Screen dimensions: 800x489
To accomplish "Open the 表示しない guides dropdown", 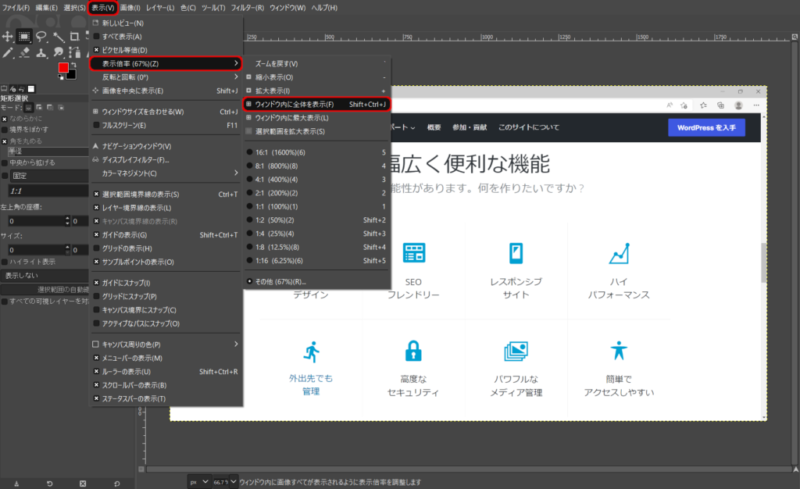I will [x=45, y=276].
